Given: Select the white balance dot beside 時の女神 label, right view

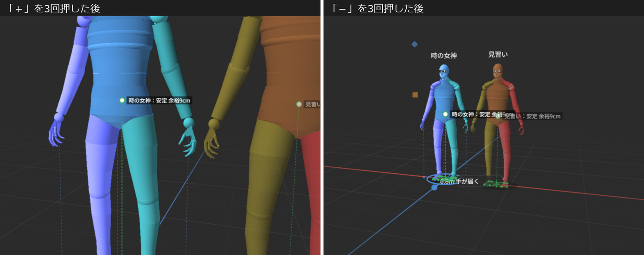Looking at the screenshot, I should tap(445, 114).
